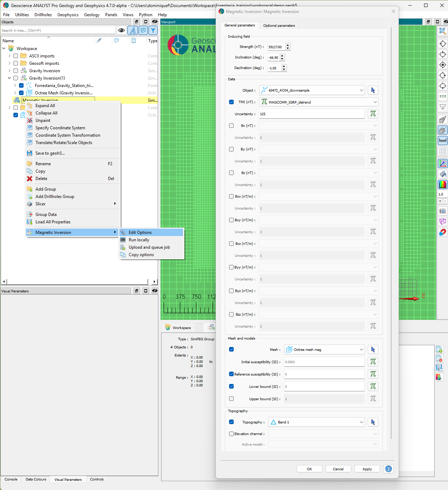Open the TMI channel dropdown MAGCOMP_IGRF_detrend
This screenshot has height=490, width=448.
click(318, 102)
